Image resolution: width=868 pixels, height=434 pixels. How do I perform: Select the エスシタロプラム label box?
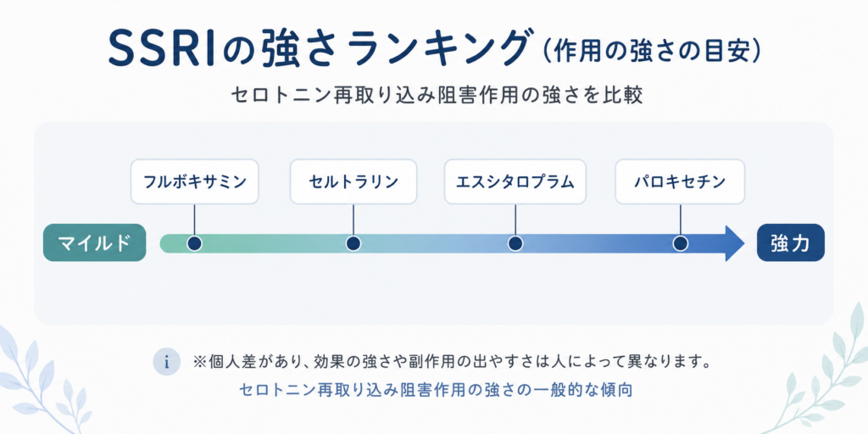(515, 181)
